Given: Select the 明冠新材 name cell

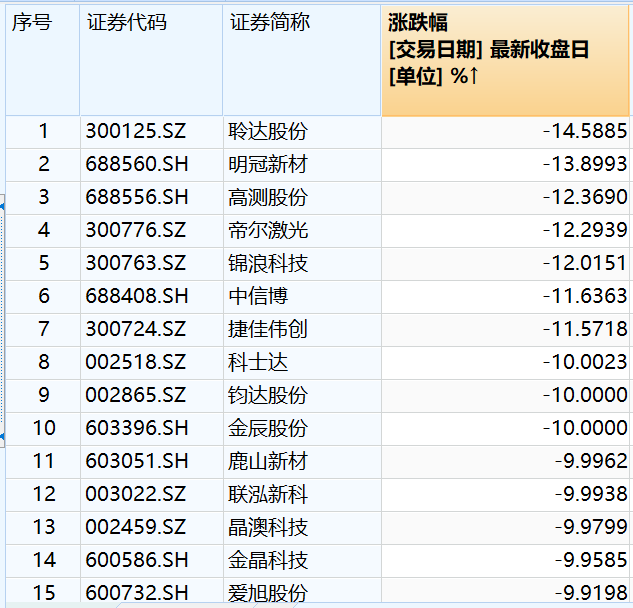Looking at the screenshot, I should 267,164.
